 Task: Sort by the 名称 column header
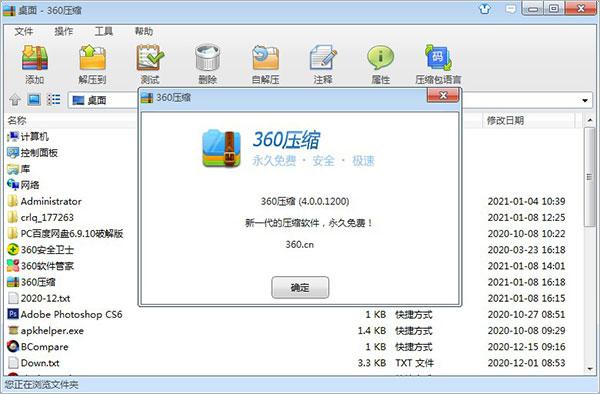(x=17, y=120)
